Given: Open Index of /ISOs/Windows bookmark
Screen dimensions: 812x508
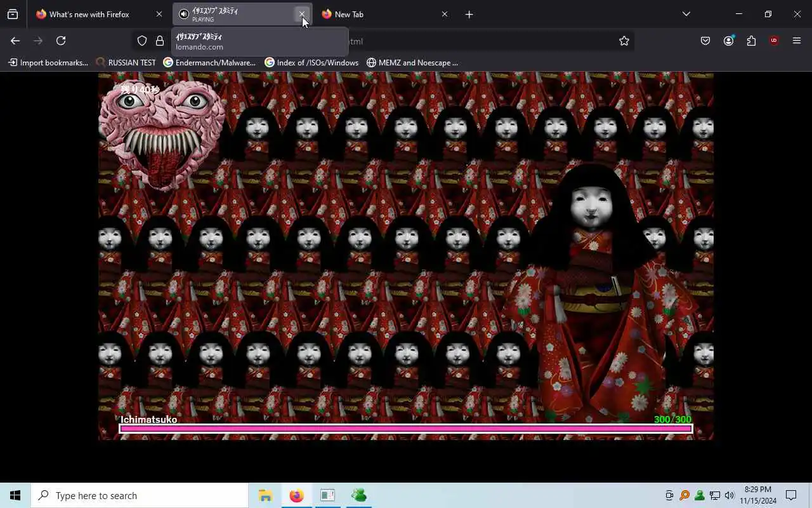Looking at the screenshot, I should pos(311,62).
